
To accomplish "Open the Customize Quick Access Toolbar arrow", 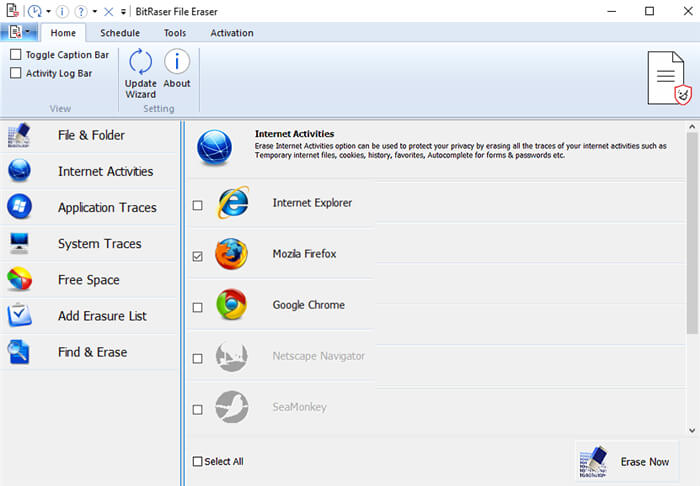I will click(x=123, y=12).
